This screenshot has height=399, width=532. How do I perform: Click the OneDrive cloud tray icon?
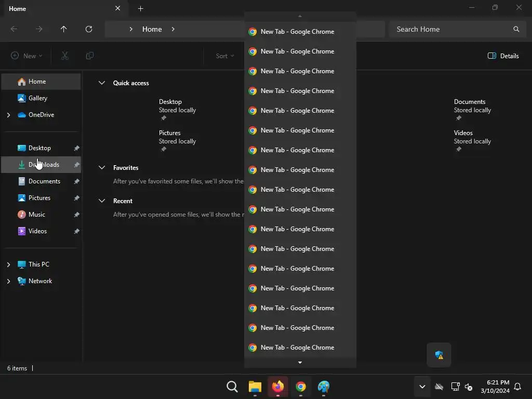coord(439,387)
